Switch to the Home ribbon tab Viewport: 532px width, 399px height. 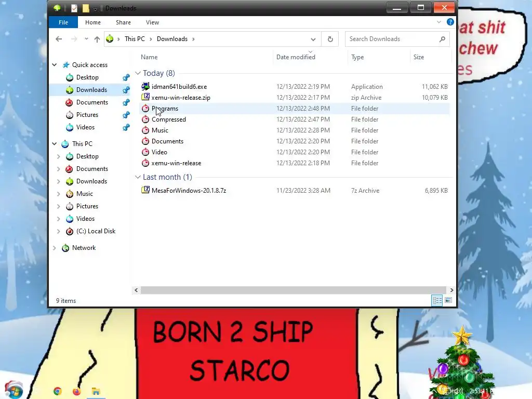92,22
